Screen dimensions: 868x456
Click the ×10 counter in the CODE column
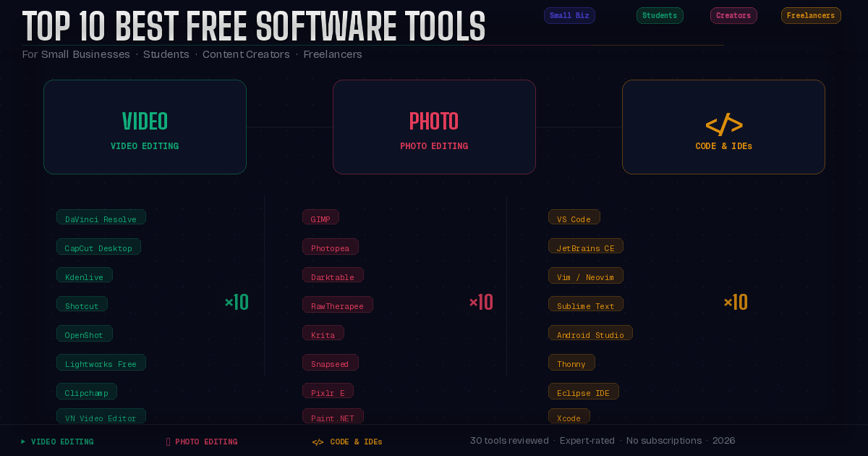pyautogui.click(x=736, y=302)
